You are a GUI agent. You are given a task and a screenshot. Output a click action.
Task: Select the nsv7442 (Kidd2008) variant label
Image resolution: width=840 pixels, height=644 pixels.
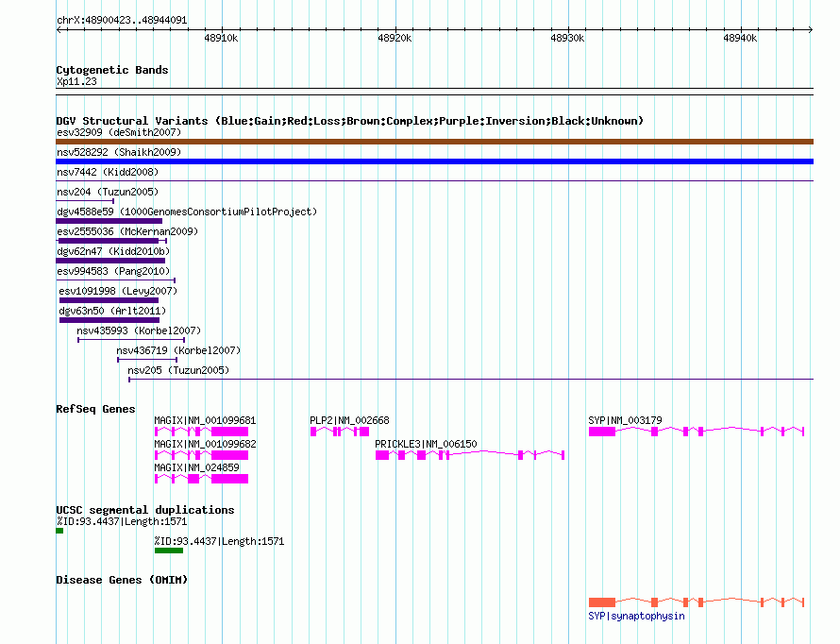pyautogui.click(x=108, y=172)
